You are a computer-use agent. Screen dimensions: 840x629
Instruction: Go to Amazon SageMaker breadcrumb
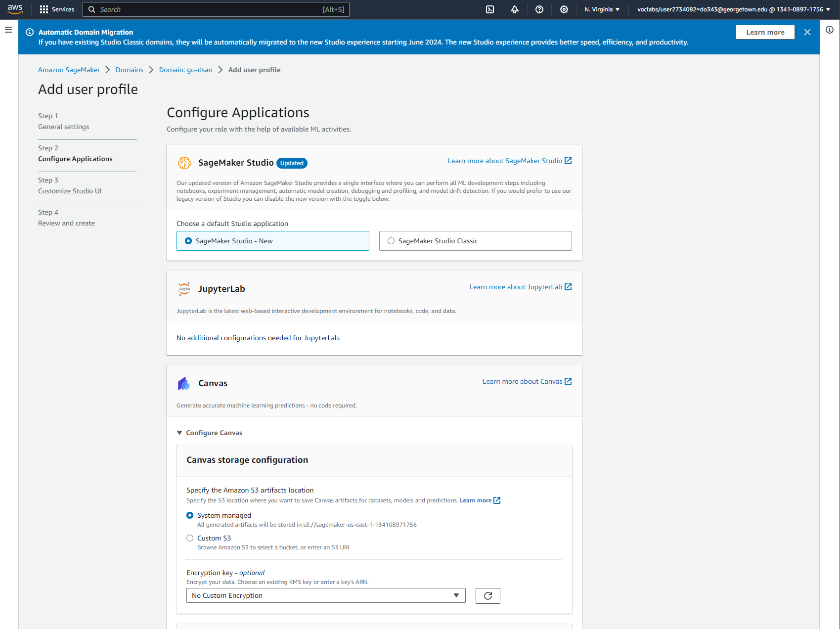click(x=69, y=70)
